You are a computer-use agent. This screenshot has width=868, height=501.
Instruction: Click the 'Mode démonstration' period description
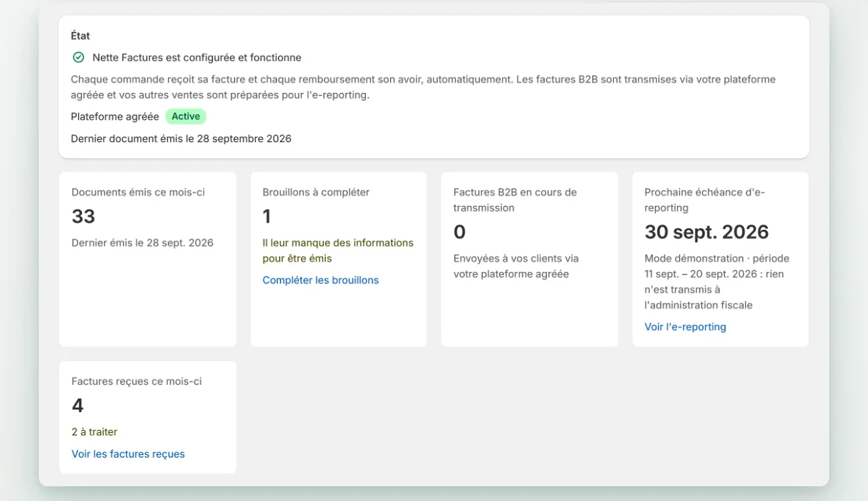[x=716, y=281]
